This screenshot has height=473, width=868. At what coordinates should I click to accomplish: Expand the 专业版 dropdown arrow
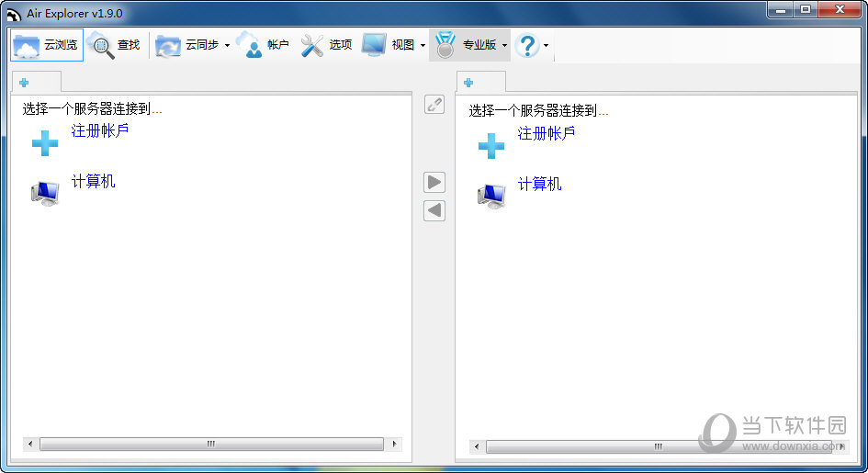504,45
